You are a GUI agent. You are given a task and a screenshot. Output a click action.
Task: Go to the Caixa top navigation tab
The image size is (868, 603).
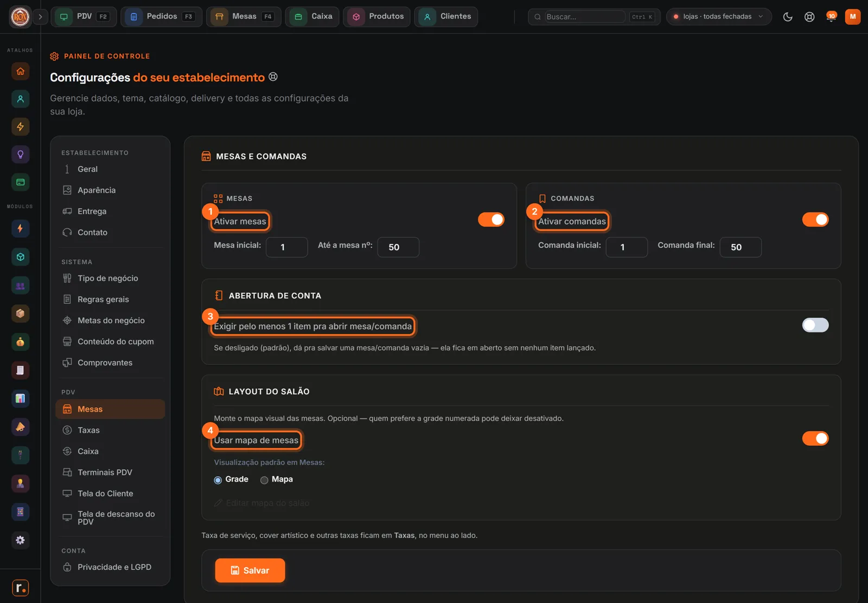312,17
